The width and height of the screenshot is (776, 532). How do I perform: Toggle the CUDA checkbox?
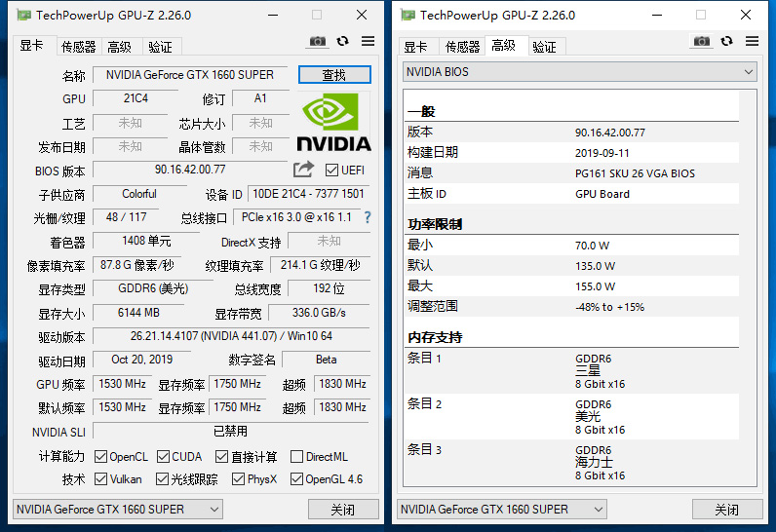click(163, 456)
